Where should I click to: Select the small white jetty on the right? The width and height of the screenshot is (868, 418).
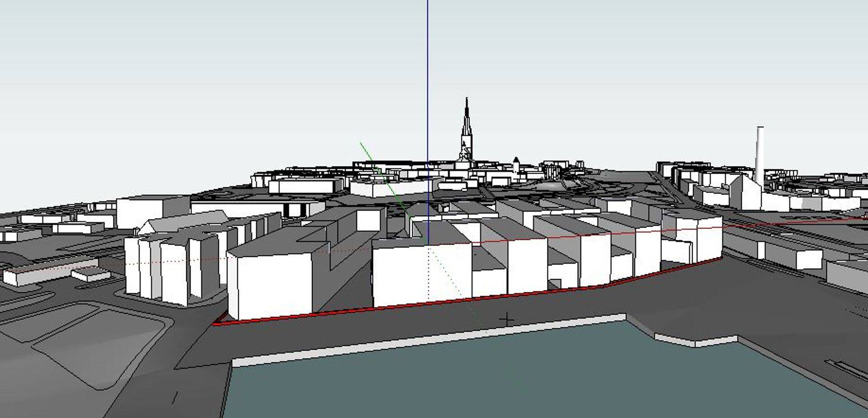tap(696, 340)
